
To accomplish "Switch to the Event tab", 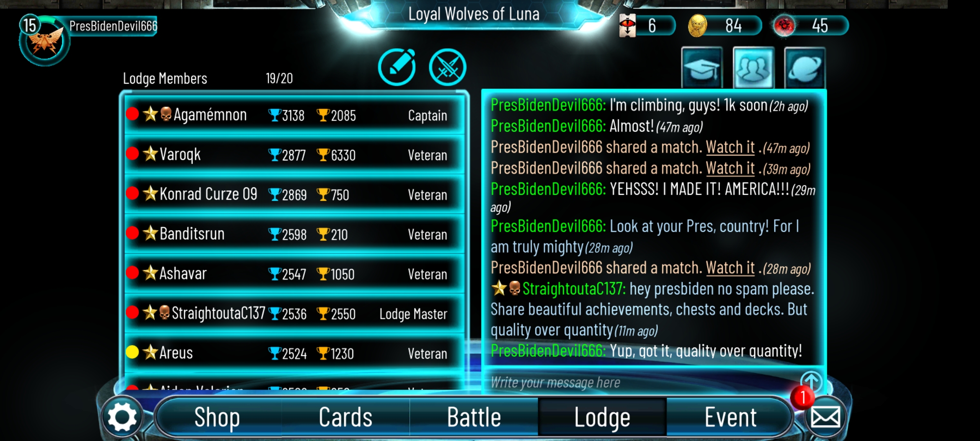I will click(730, 417).
